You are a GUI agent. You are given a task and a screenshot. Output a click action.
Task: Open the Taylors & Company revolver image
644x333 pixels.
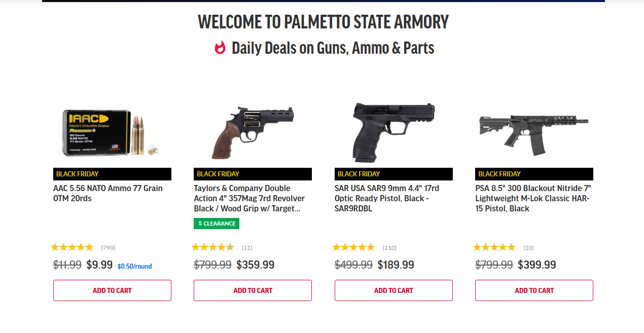point(253,132)
